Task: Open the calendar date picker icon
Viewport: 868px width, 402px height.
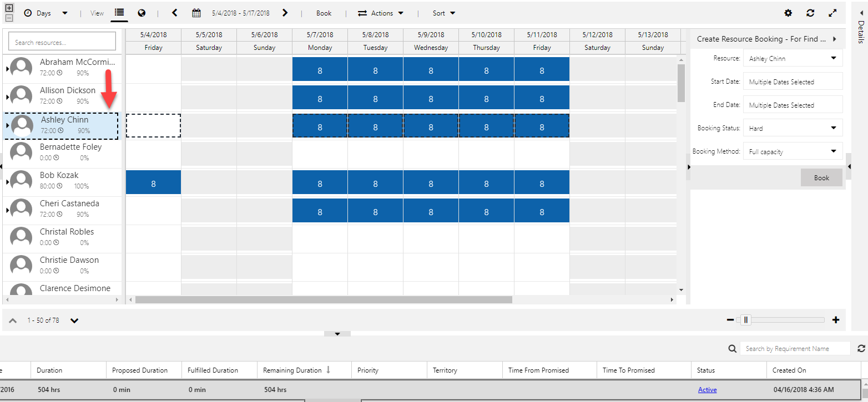Action: tap(196, 13)
